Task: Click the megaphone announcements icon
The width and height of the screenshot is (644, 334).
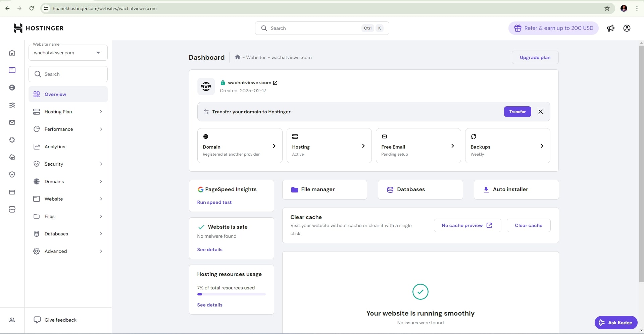Action: [610, 29]
